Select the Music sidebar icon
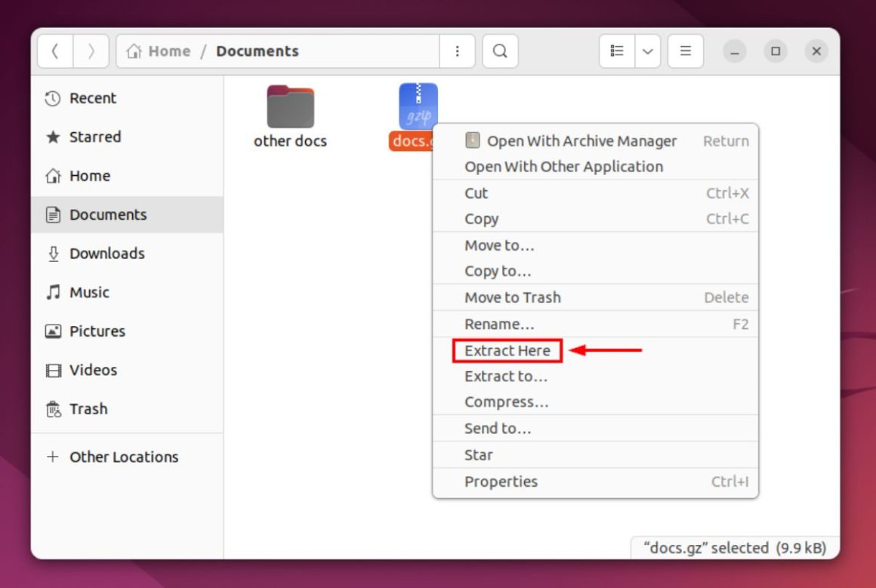The height and width of the screenshot is (588, 876). coord(51,292)
